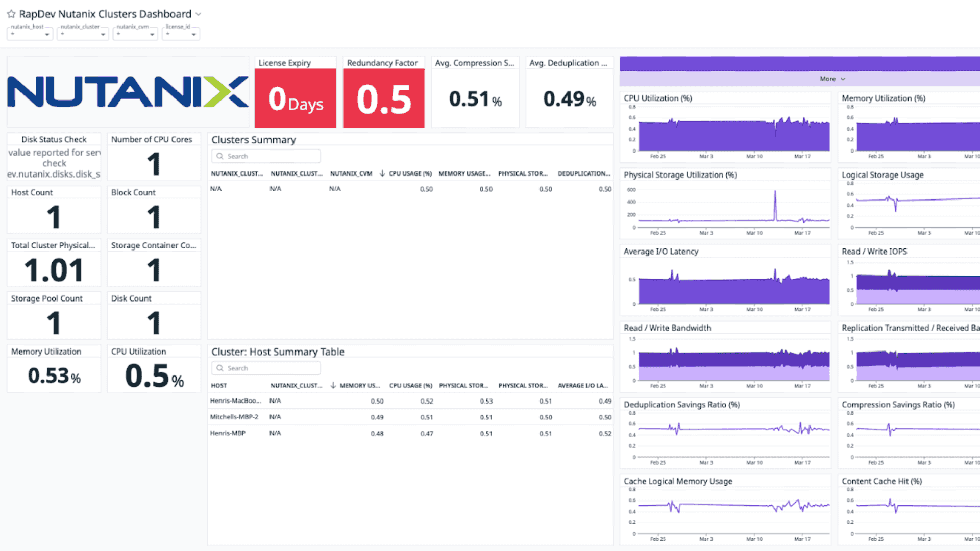Click the Memory Utilization 0.53% widget

pos(54,369)
